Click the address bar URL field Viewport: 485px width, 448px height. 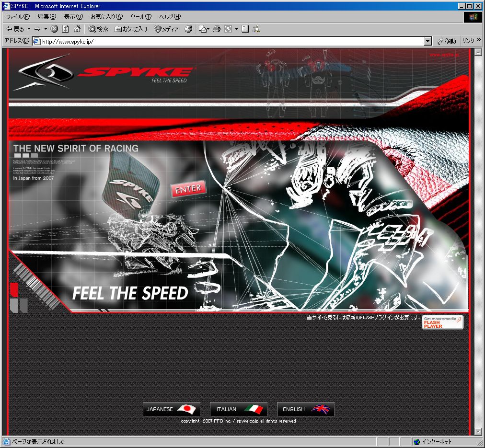(232, 41)
